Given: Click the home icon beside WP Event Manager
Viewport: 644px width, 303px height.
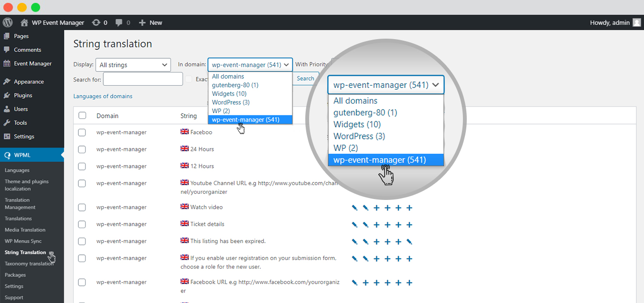Looking at the screenshot, I should (24, 22).
